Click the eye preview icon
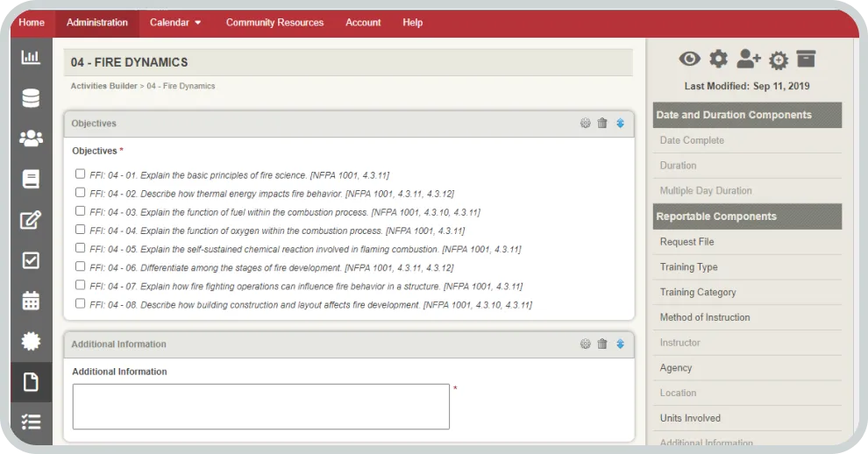 tap(690, 59)
